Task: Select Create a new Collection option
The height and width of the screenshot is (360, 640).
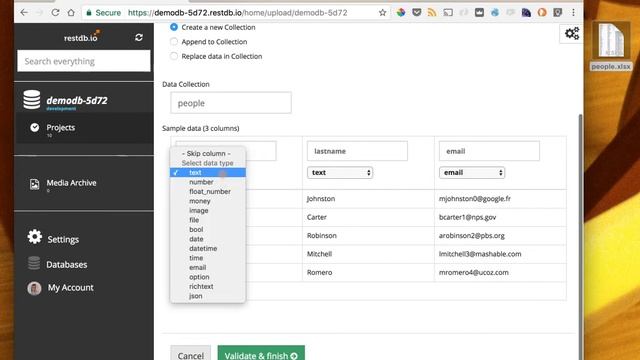Action: click(x=173, y=27)
